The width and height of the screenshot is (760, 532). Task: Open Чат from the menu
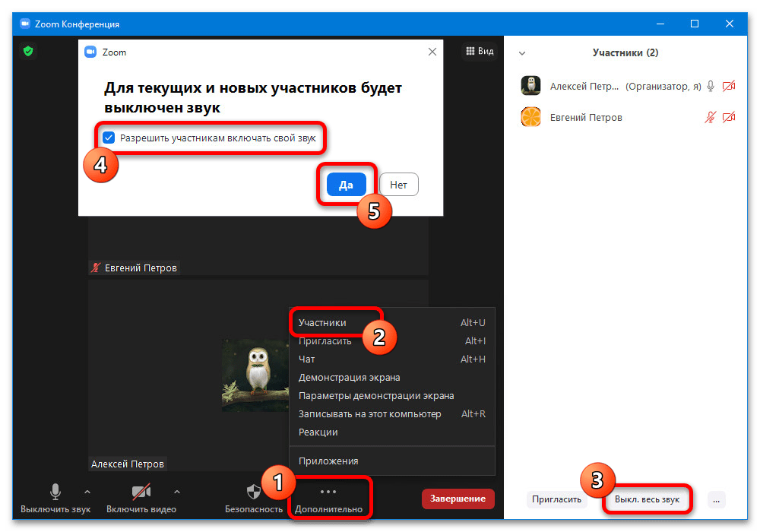pyautogui.click(x=391, y=359)
